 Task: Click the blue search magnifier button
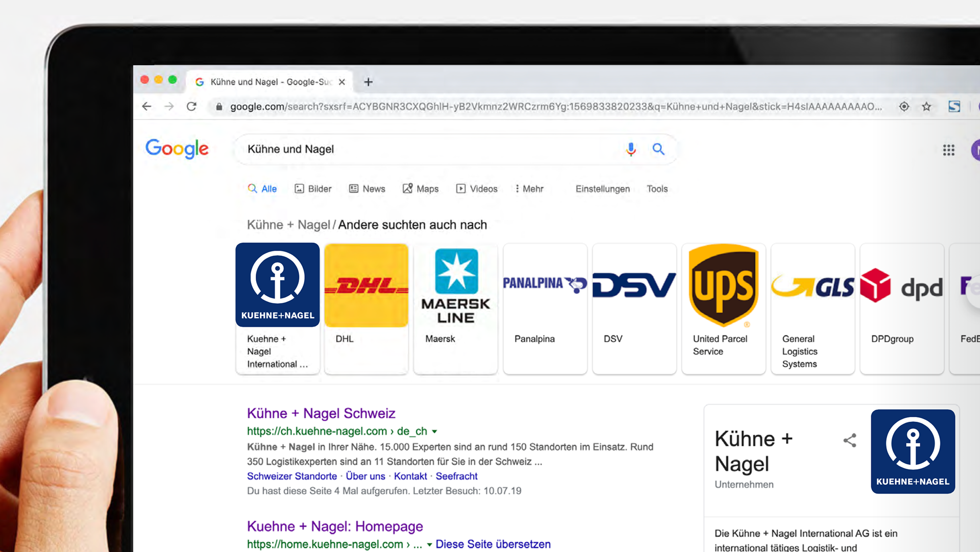[x=658, y=149]
